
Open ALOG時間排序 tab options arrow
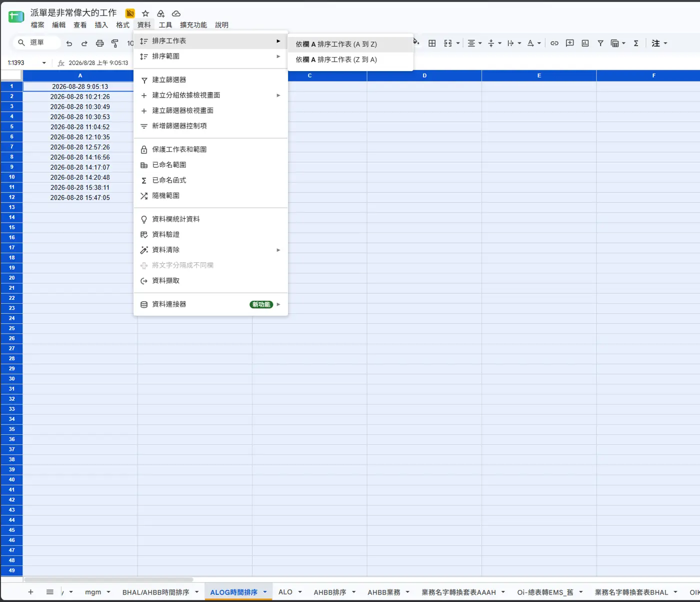pos(265,592)
